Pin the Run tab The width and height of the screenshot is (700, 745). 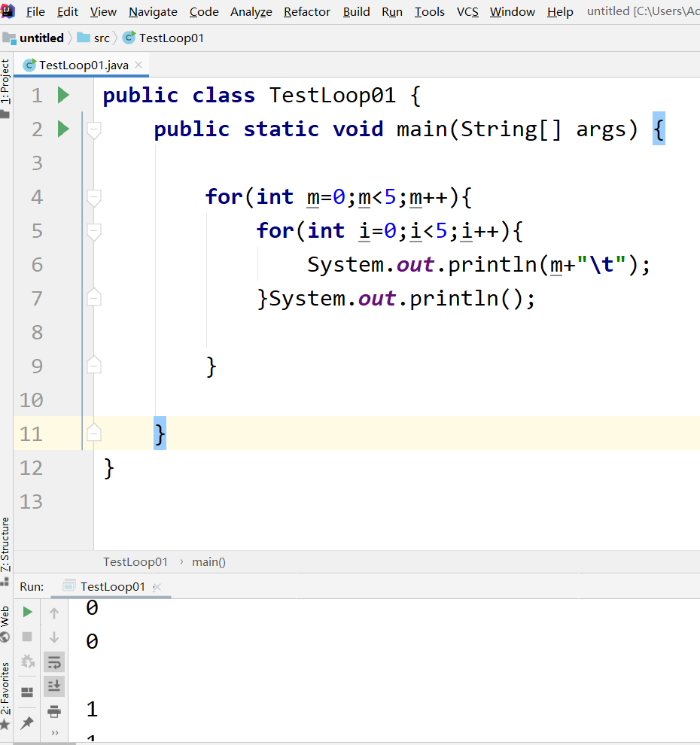tap(27, 722)
